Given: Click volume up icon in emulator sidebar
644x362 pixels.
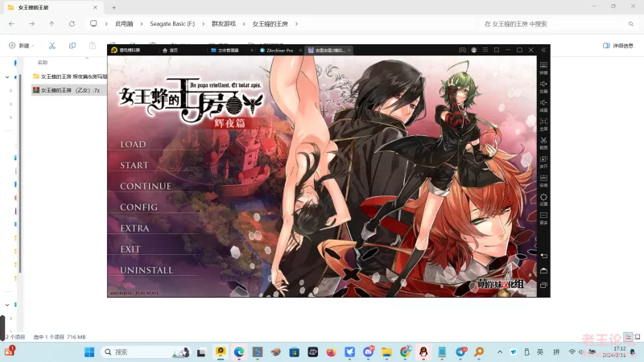Looking at the screenshot, I should pyautogui.click(x=543, y=86).
